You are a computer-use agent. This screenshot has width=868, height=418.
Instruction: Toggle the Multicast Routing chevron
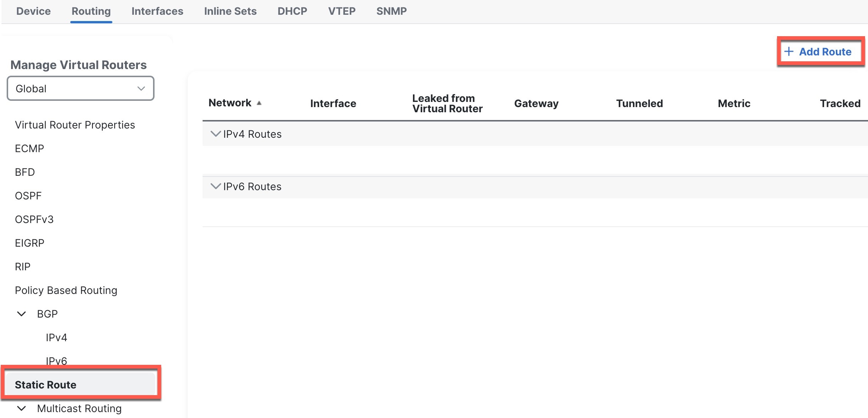21,408
